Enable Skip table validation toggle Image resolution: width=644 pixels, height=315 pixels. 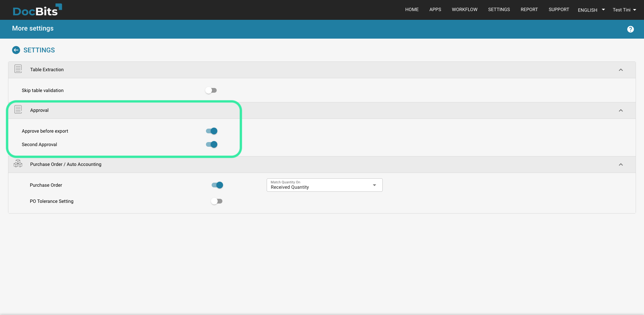tap(211, 90)
